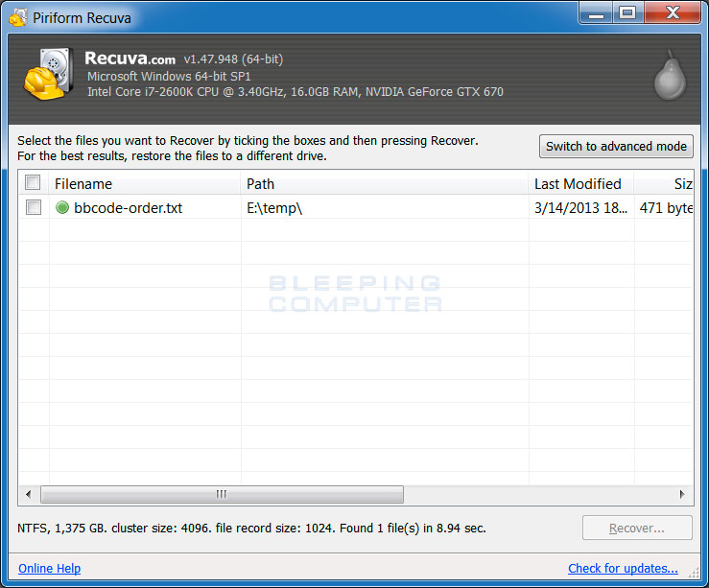Click the Piriform Recuva title bar icon
This screenshot has width=709, height=588.
[x=17, y=16]
